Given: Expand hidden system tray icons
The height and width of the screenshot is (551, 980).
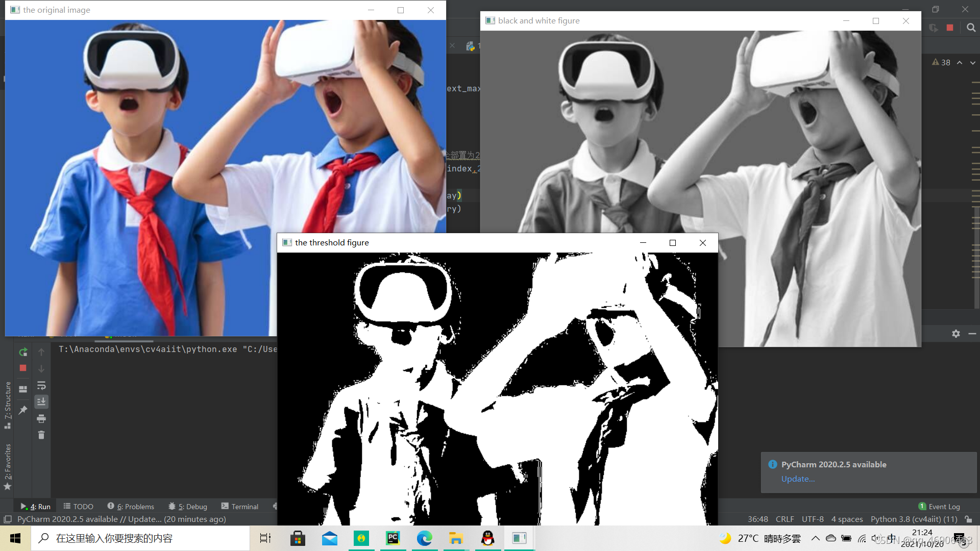Looking at the screenshot, I should click(815, 538).
